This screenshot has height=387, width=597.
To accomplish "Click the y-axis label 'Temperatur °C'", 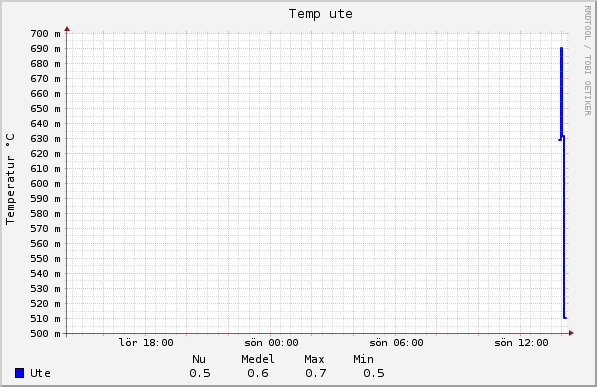I will click(10, 179).
